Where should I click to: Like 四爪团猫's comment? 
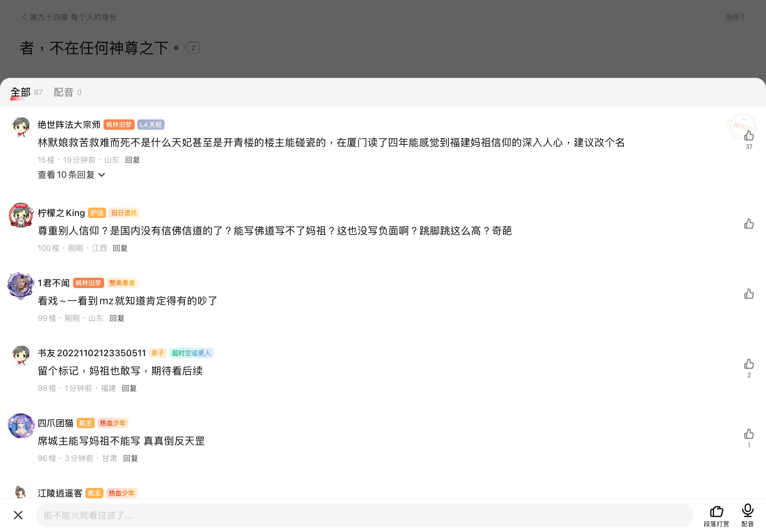[749, 434]
